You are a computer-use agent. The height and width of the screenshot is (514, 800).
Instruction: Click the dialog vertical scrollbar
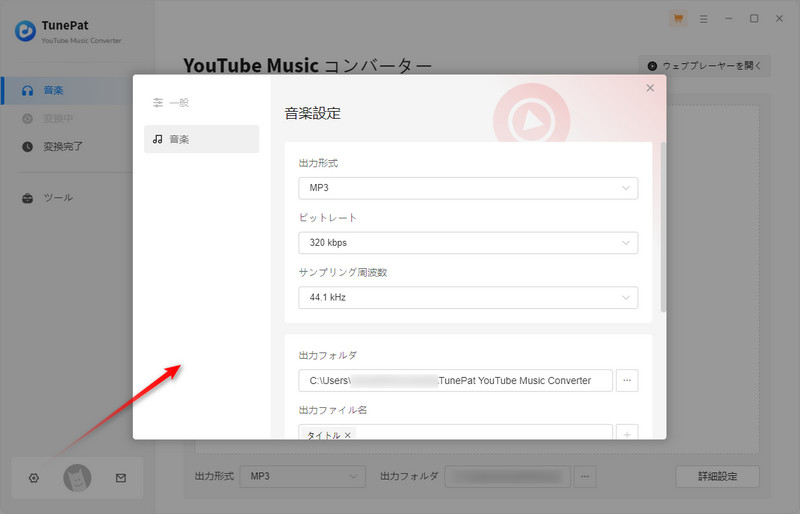pyautogui.click(x=663, y=227)
